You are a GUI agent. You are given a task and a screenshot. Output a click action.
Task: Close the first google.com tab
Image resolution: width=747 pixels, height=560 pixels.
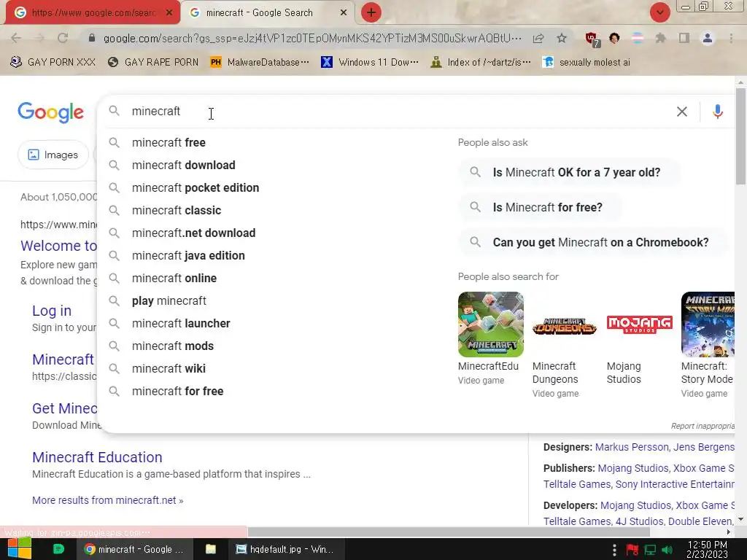[169, 13]
